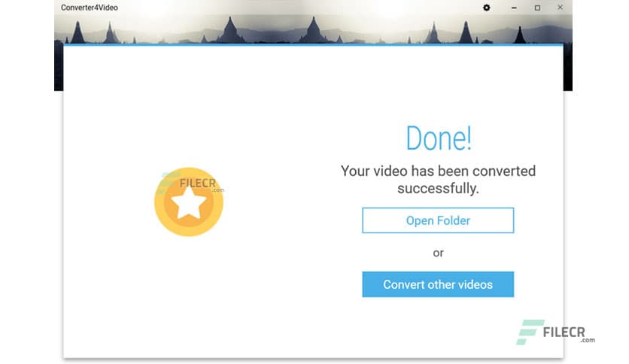Open settings via the gear icon
Viewport: 629px width, 364px height.
pos(486,8)
